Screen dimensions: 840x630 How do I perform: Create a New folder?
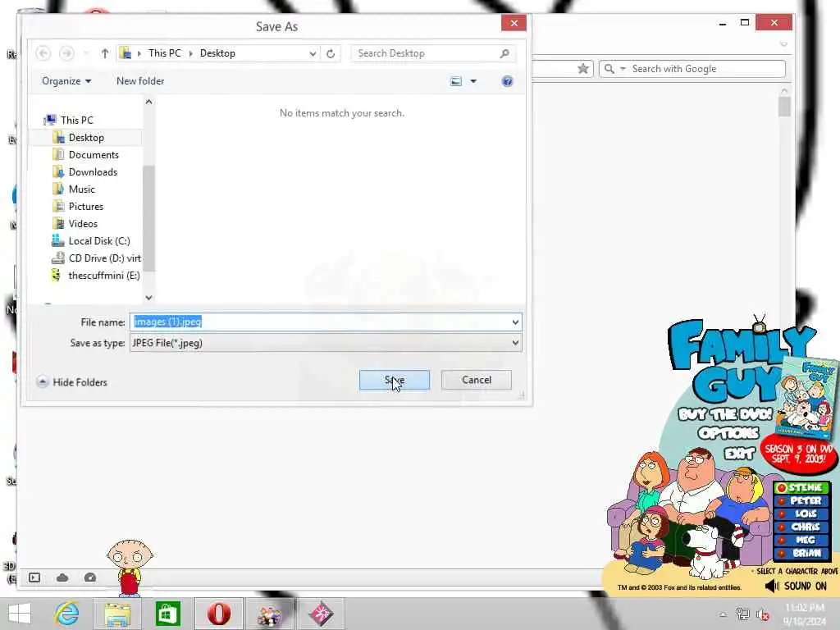point(140,81)
